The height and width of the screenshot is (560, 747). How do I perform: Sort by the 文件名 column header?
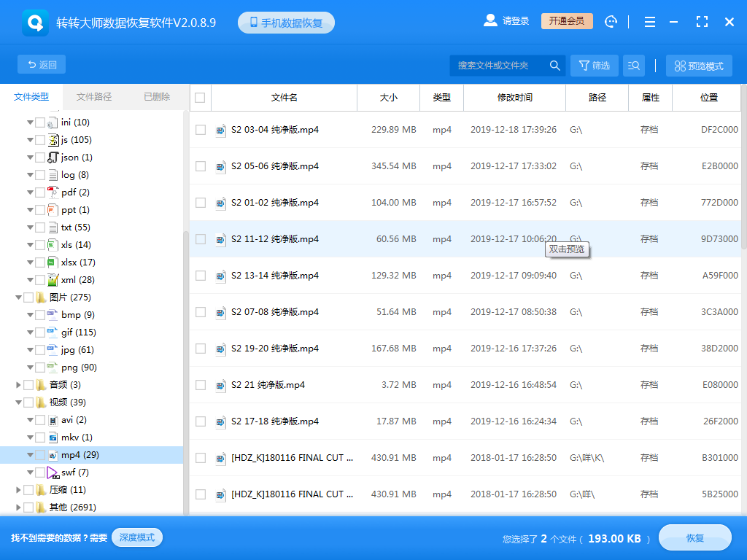click(285, 98)
